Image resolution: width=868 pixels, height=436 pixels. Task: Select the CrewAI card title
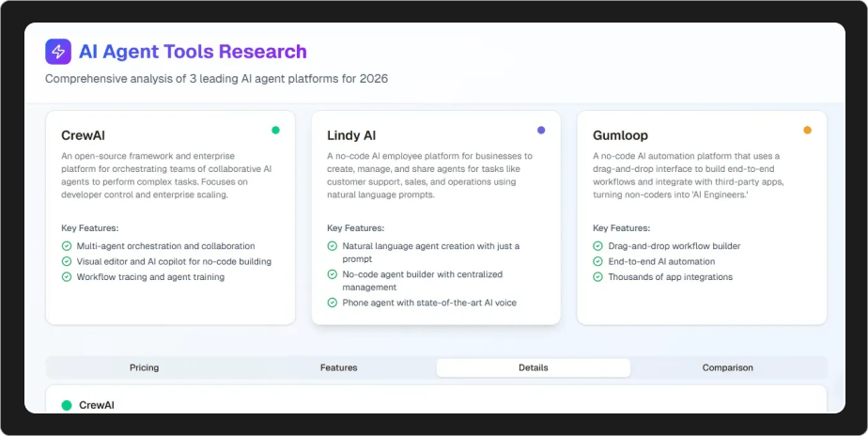tap(83, 135)
